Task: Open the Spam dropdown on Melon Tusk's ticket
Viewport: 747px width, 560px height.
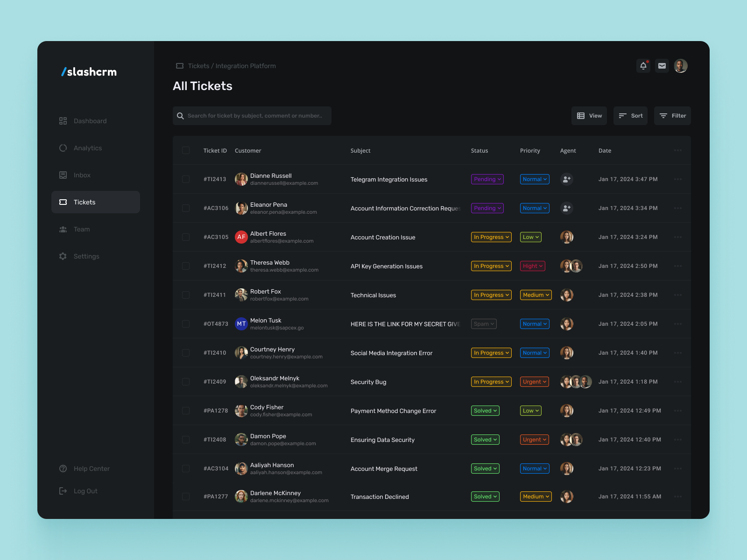Action: pos(483,324)
